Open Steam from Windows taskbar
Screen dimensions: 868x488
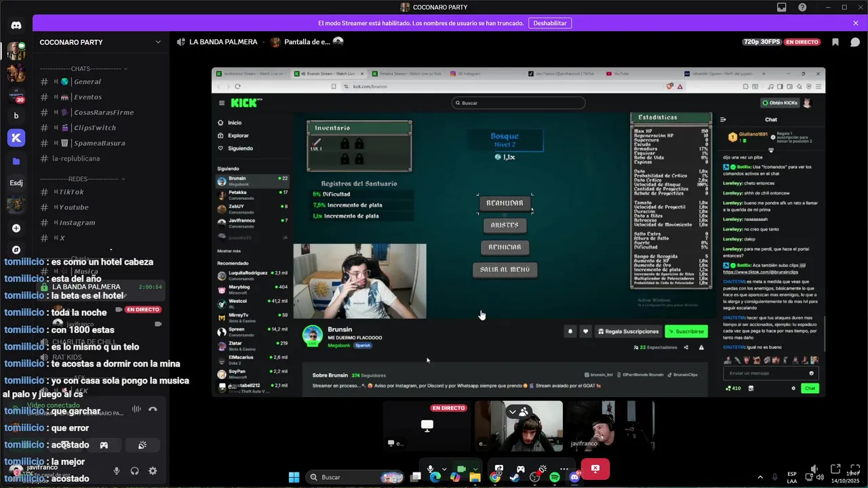(515, 477)
